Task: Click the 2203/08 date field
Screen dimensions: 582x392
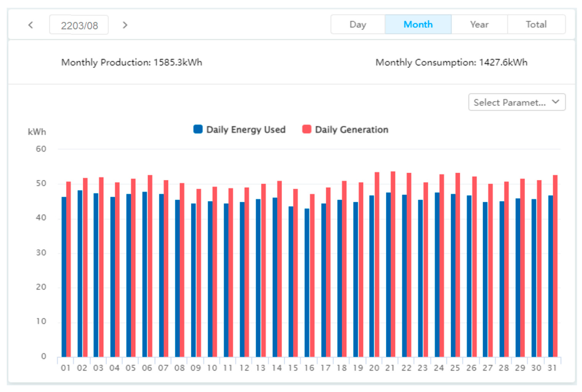Action: [x=79, y=25]
